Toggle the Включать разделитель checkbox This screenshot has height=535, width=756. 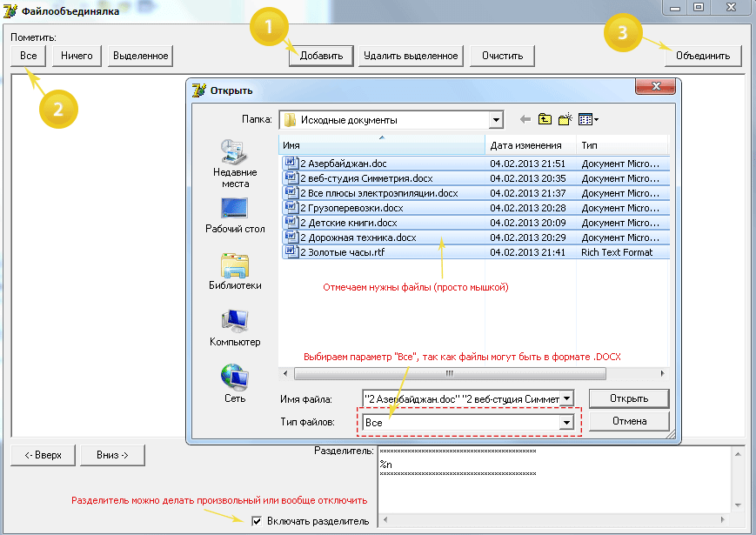point(257,521)
